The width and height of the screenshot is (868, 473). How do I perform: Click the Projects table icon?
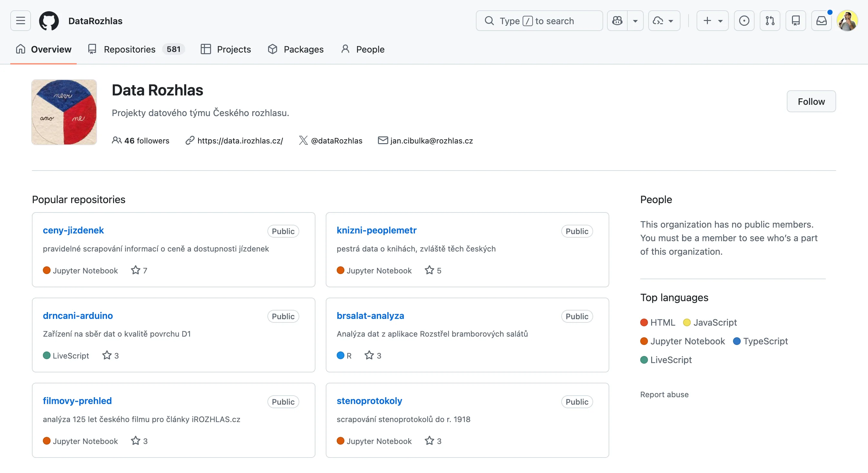206,49
